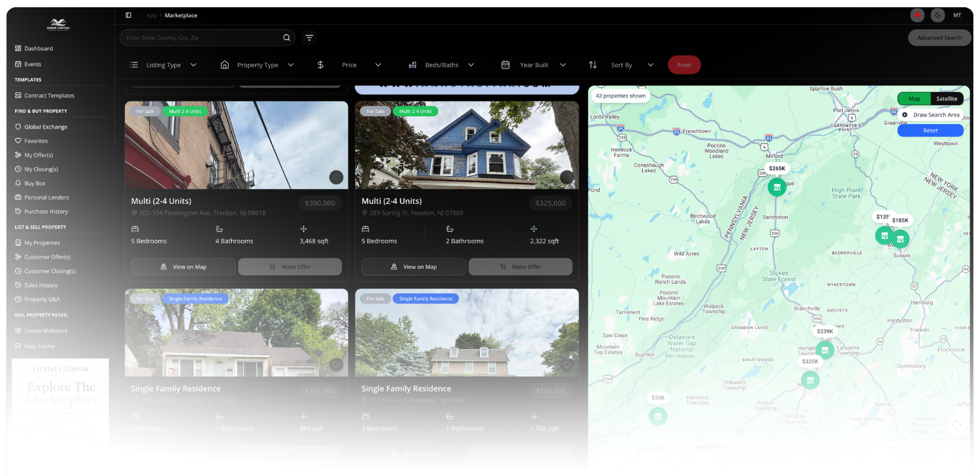Favorite the Pennington Ave listing heart

[x=336, y=177]
